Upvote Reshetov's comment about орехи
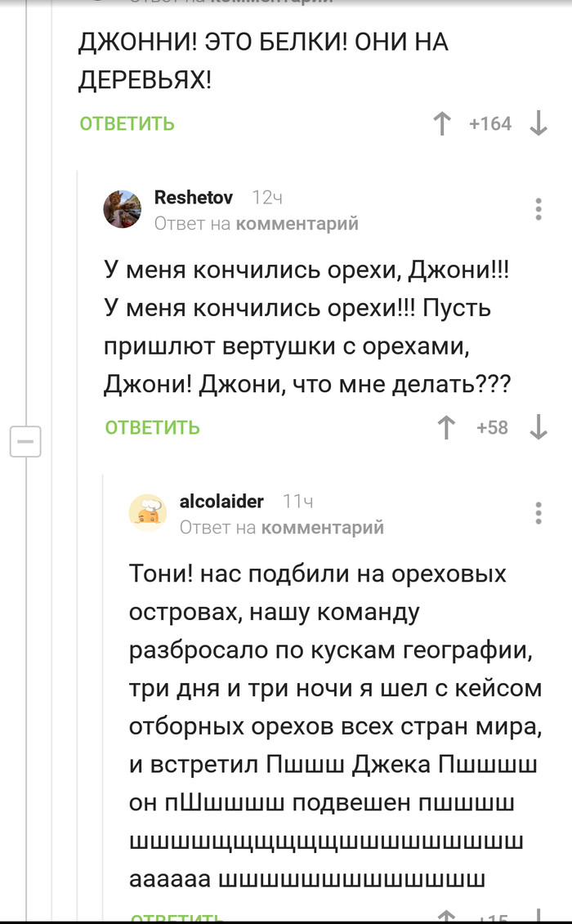572x924 pixels. tap(445, 427)
